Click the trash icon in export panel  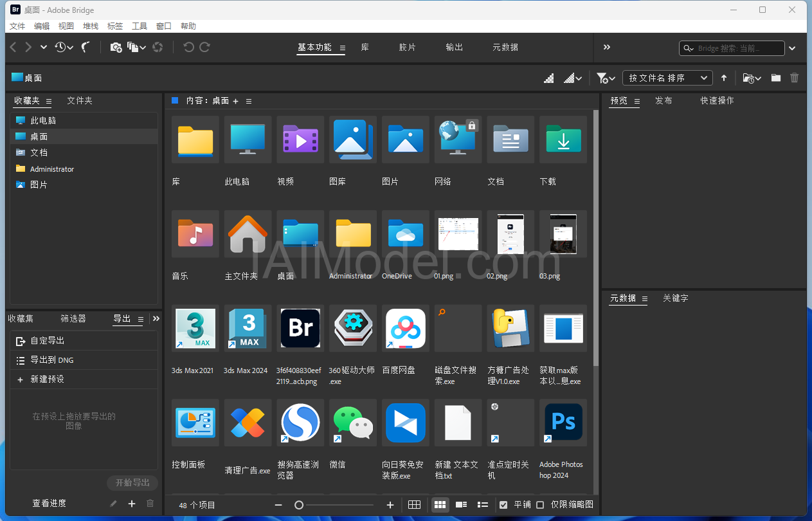point(150,504)
